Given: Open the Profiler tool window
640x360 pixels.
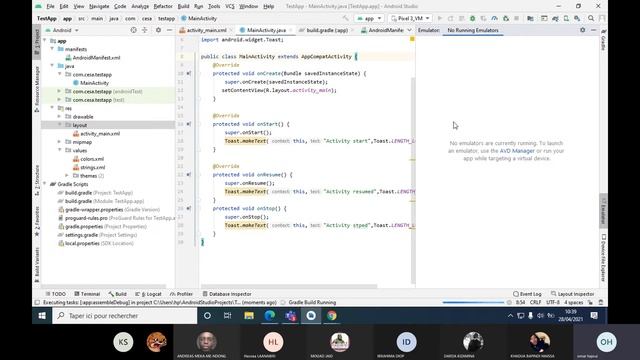Looking at the screenshot, I should click(181, 294).
